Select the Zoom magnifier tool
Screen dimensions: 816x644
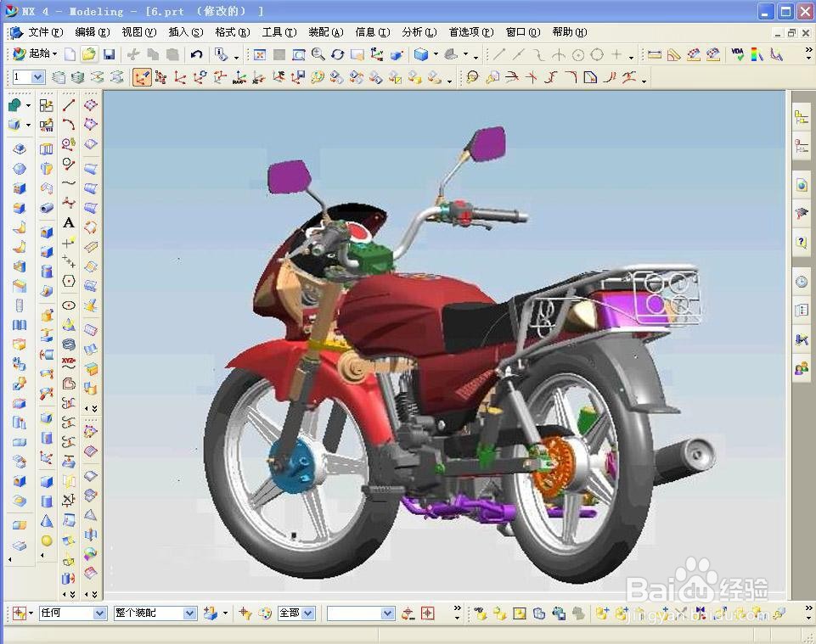(318, 54)
